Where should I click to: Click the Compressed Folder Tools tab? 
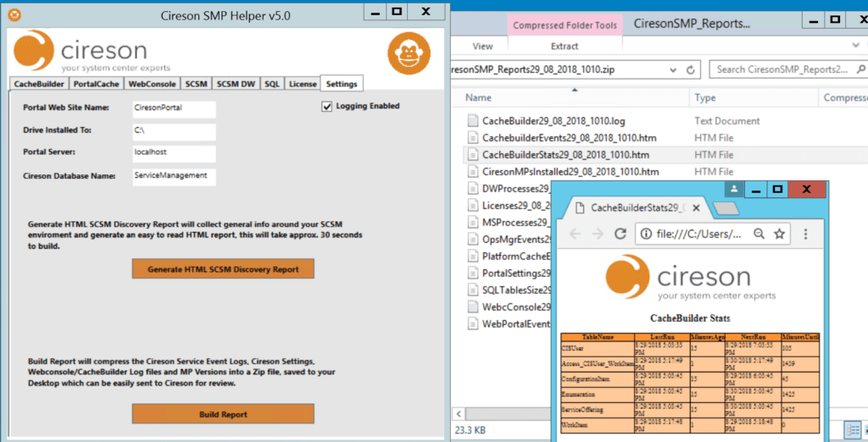point(565,25)
